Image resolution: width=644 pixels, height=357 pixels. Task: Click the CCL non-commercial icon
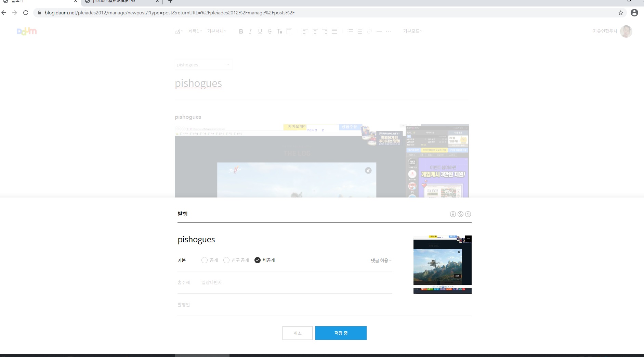pos(460,214)
